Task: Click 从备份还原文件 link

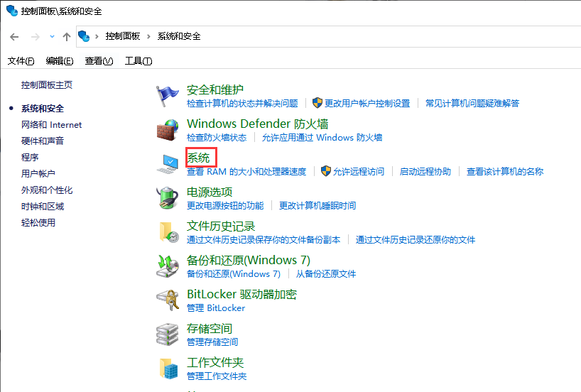Action: [326, 274]
